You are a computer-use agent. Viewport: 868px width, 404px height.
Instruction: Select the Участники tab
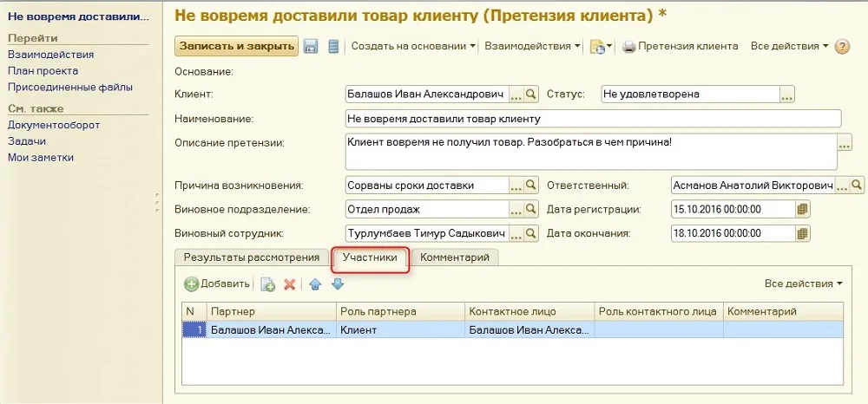click(370, 257)
